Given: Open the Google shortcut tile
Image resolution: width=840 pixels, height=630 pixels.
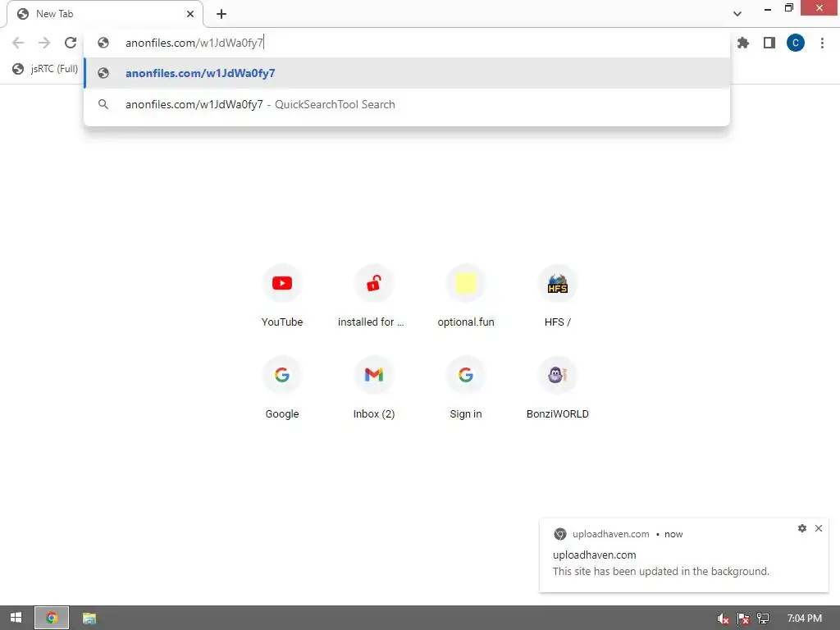Looking at the screenshot, I should [282, 387].
